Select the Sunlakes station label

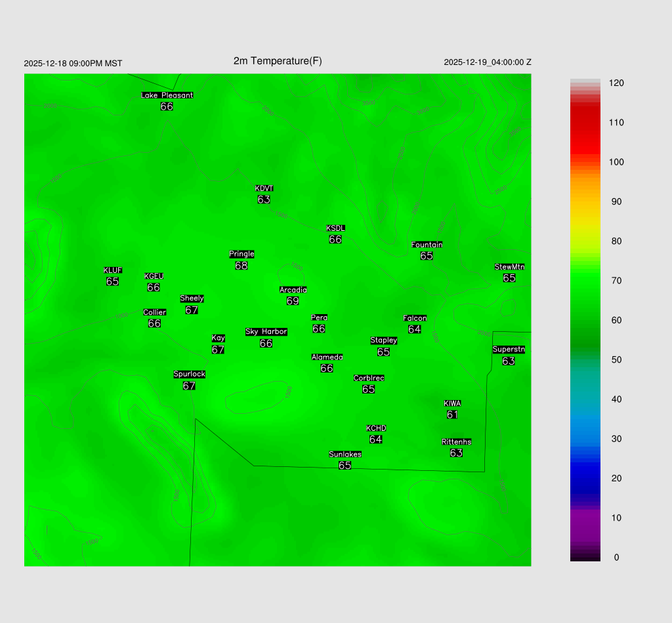[345, 454]
